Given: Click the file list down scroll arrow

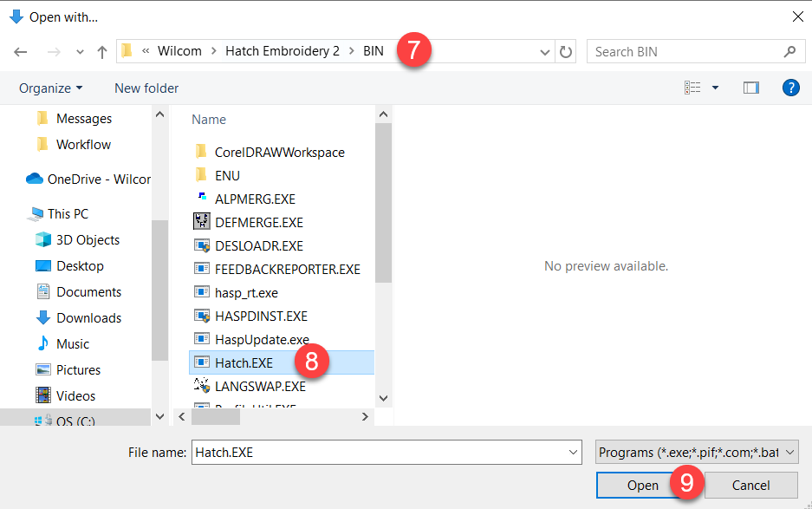Looking at the screenshot, I should [x=383, y=398].
